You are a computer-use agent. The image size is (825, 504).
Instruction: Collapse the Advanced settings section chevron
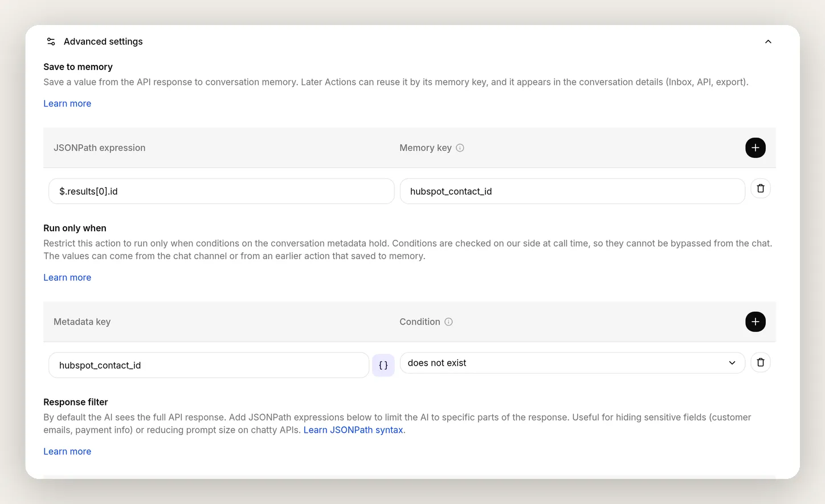(768, 42)
